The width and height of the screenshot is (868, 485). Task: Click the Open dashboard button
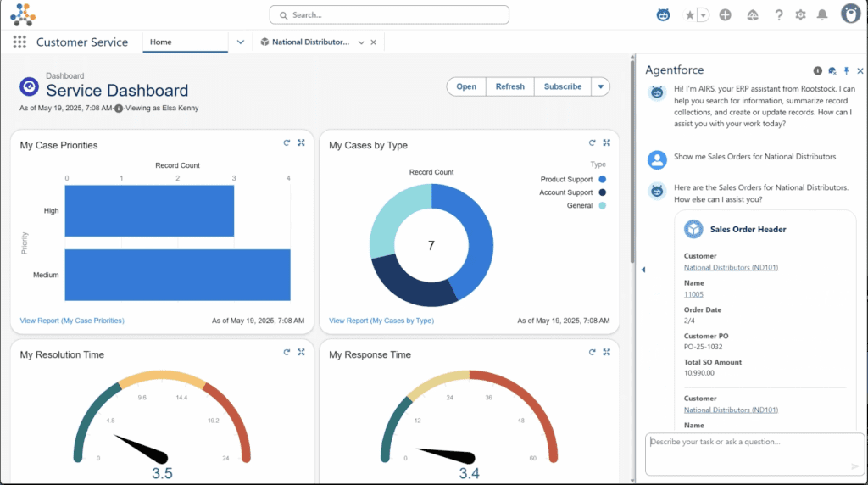[x=466, y=86]
